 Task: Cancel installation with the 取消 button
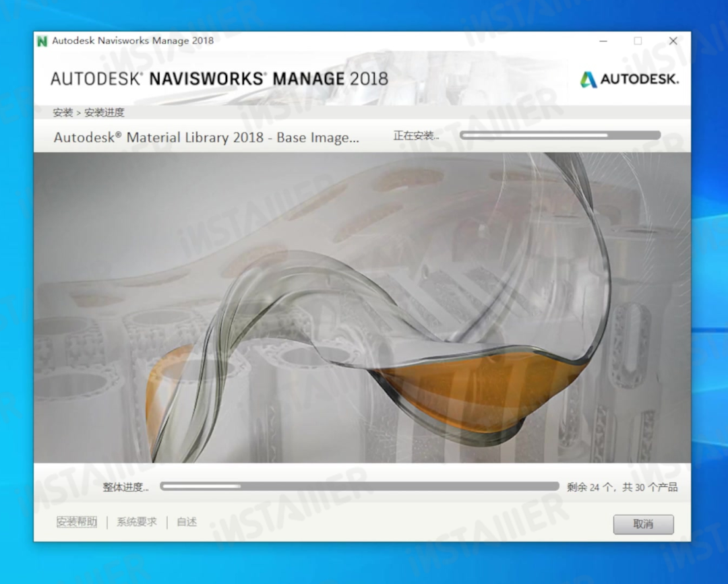(x=643, y=524)
